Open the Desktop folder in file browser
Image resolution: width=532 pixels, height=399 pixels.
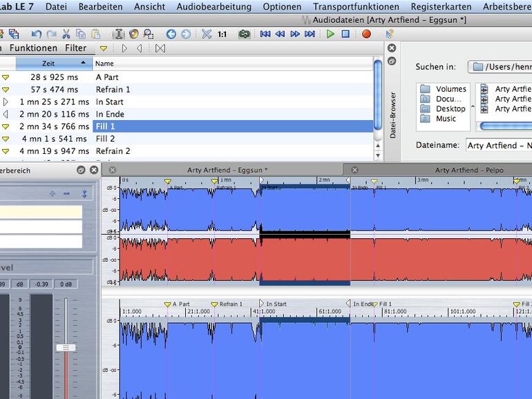[x=450, y=108]
